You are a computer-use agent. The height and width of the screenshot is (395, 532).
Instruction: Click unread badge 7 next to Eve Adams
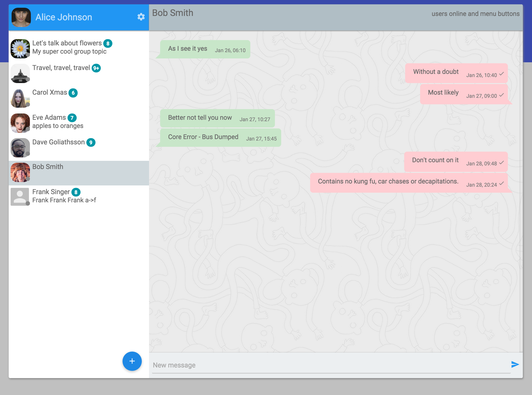(72, 118)
